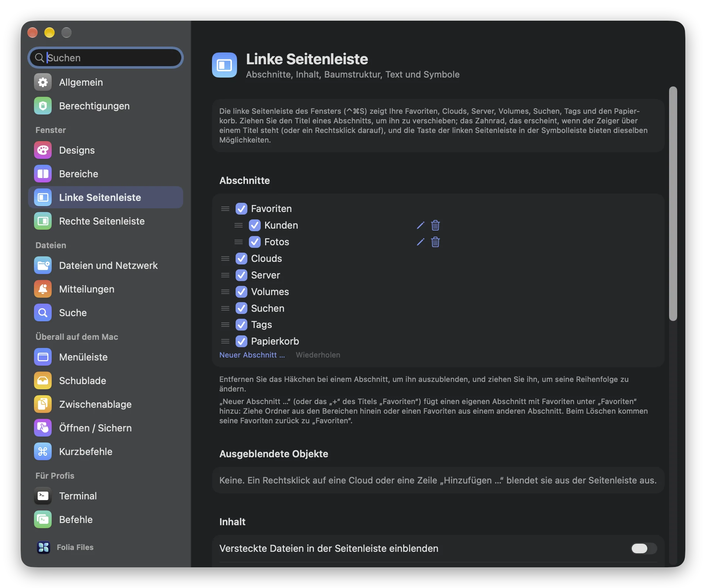This screenshot has width=706, height=588.
Task: Open the Mitteilungen bell icon
Action: click(43, 289)
